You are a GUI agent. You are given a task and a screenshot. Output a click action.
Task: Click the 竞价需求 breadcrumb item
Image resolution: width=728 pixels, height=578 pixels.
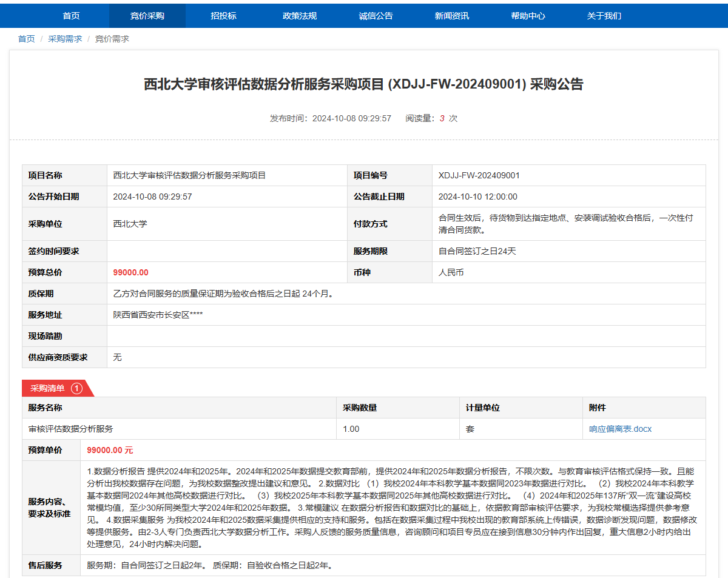coord(112,39)
